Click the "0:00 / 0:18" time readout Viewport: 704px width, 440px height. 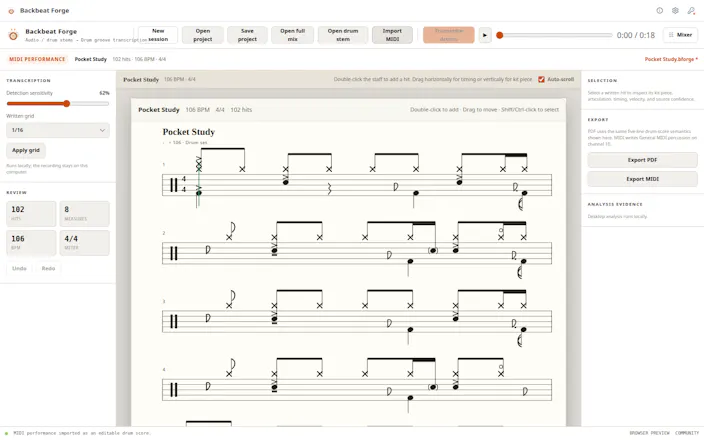tap(636, 35)
